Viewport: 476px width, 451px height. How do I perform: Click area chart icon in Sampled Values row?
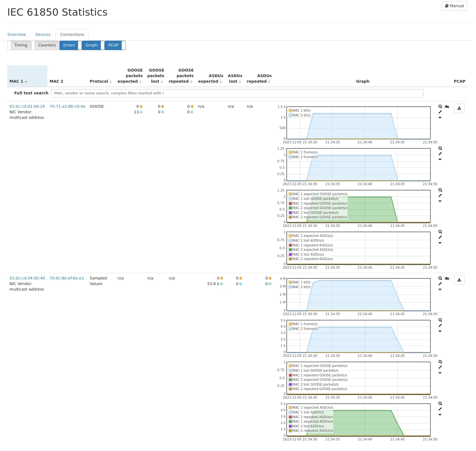(447, 278)
